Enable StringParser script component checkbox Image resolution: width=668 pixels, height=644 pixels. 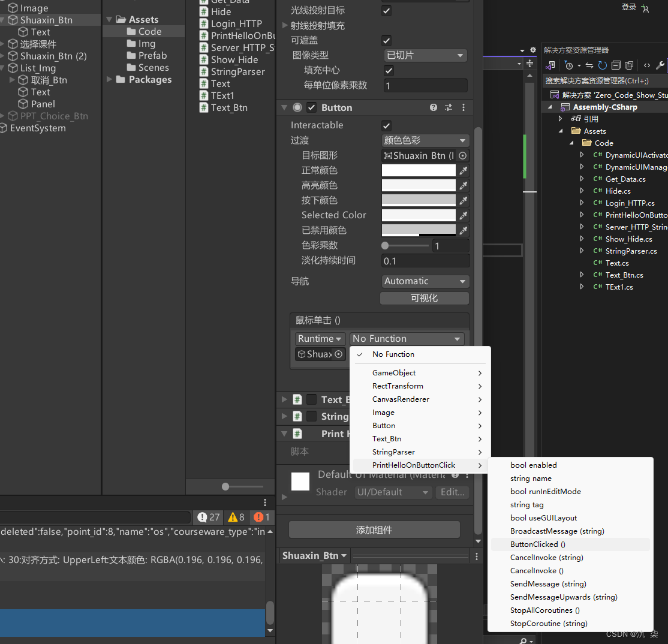pos(312,416)
